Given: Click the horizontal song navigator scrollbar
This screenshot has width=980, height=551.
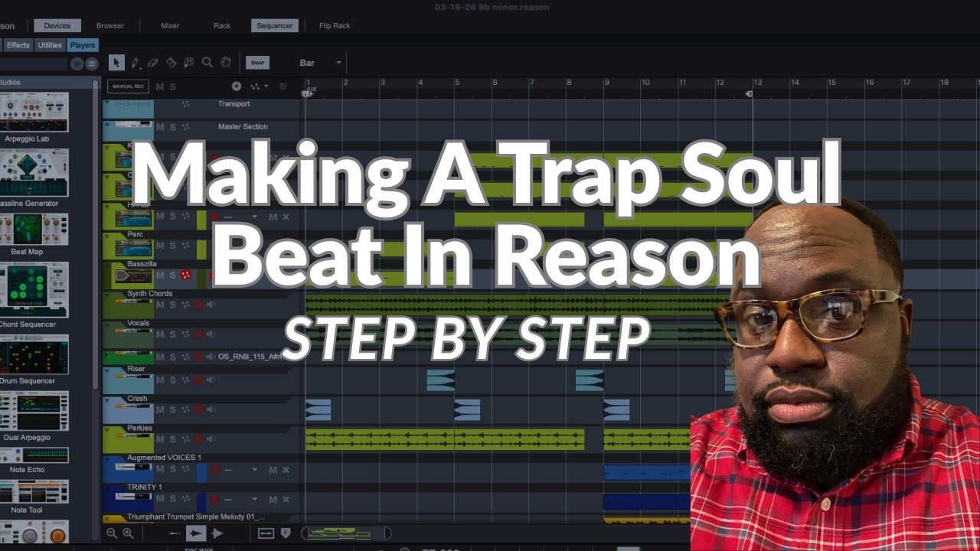Looking at the screenshot, I should (346, 533).
